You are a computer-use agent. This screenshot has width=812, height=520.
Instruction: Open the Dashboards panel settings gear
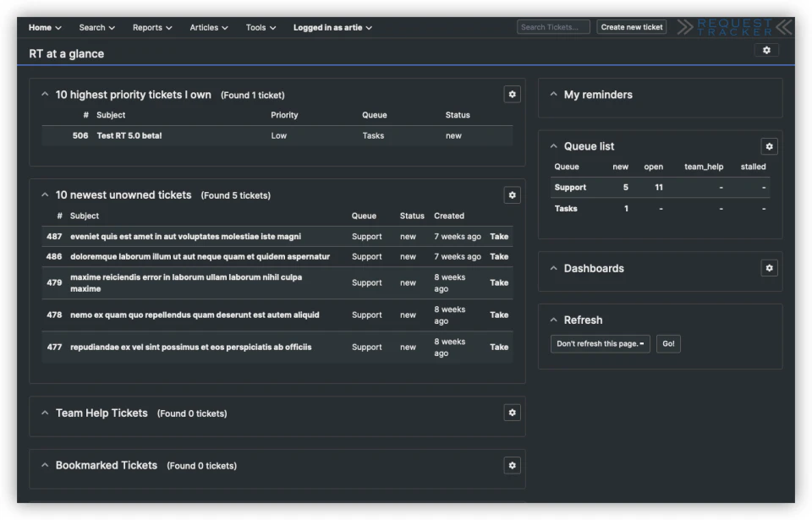(769, 267)
